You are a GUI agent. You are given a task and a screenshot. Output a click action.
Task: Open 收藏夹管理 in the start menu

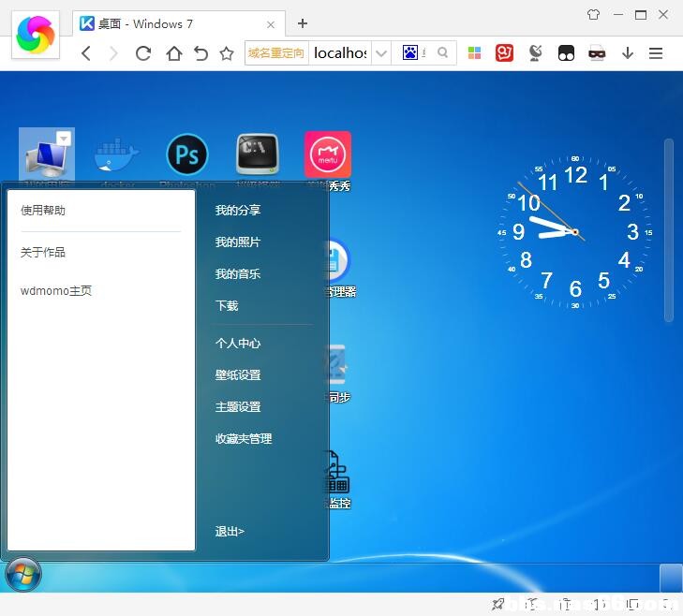coord(243,438)
